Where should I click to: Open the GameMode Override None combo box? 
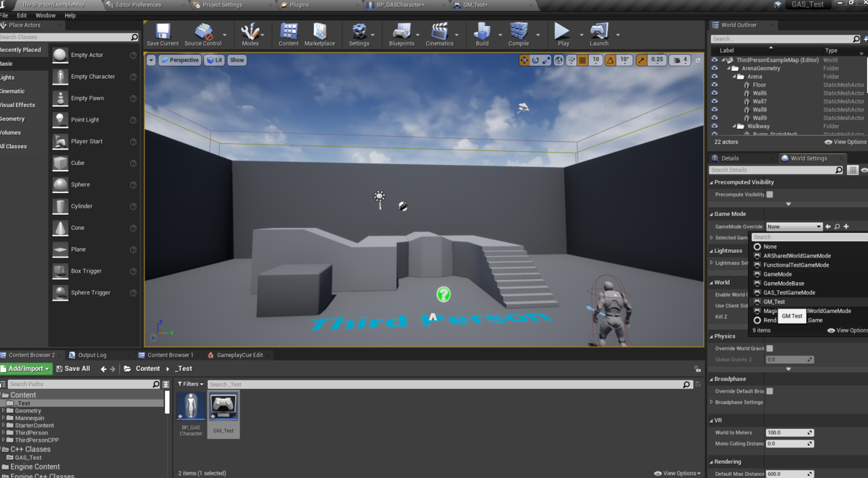[794, 227]
